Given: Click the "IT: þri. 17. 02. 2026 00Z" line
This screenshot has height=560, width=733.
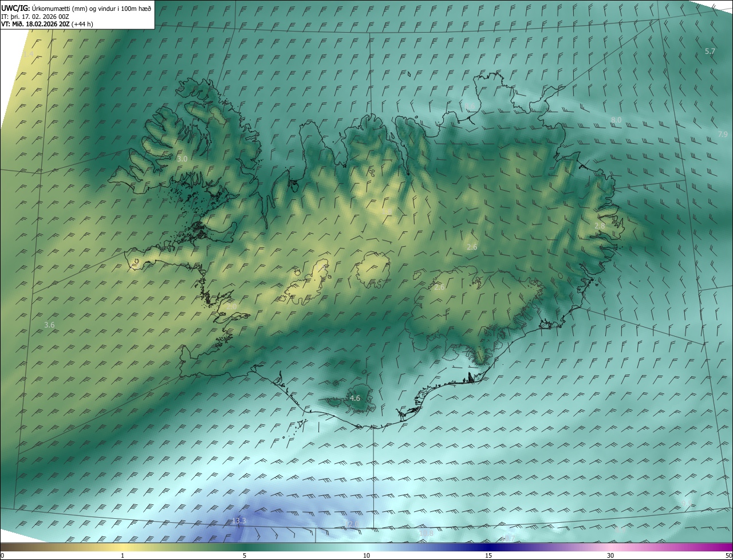Looking at the screenshot, I should tap(36, 16).
